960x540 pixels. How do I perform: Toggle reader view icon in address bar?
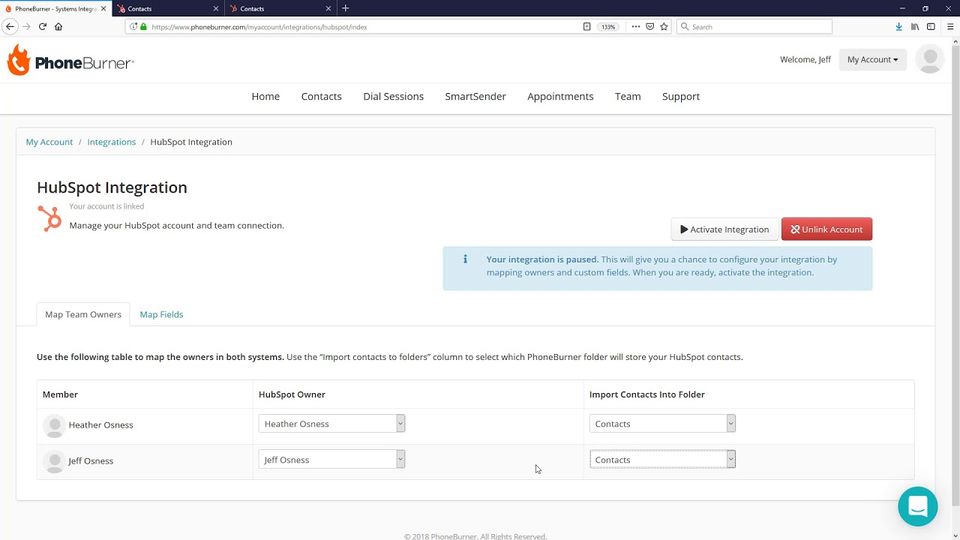587,26
